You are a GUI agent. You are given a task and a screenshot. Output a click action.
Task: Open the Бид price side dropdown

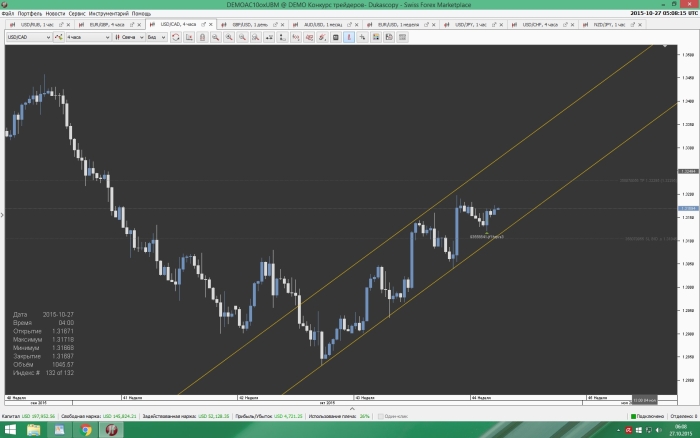(x=157, y=38)
